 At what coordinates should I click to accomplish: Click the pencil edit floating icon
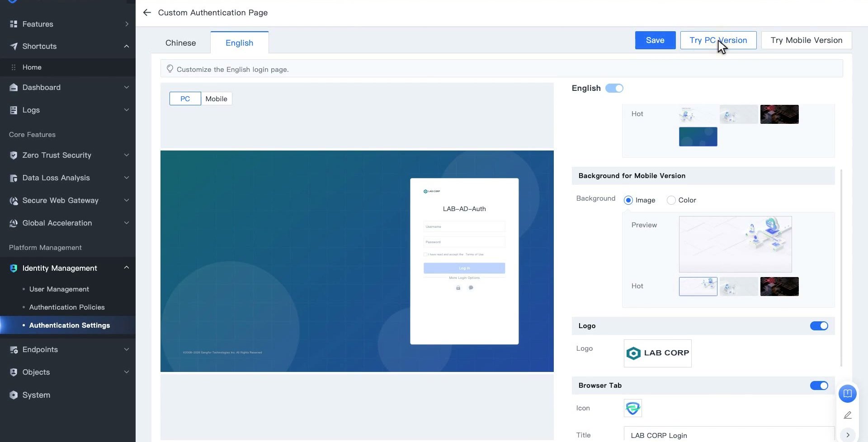(847, 415)
